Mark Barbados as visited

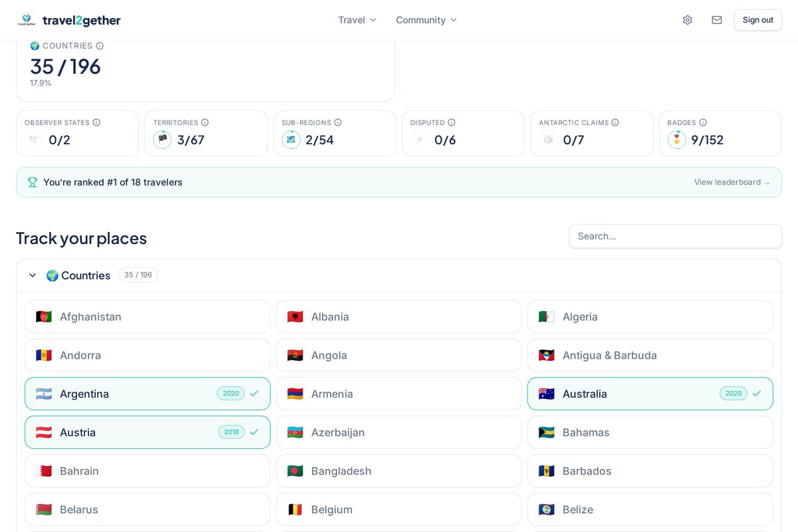650,471
